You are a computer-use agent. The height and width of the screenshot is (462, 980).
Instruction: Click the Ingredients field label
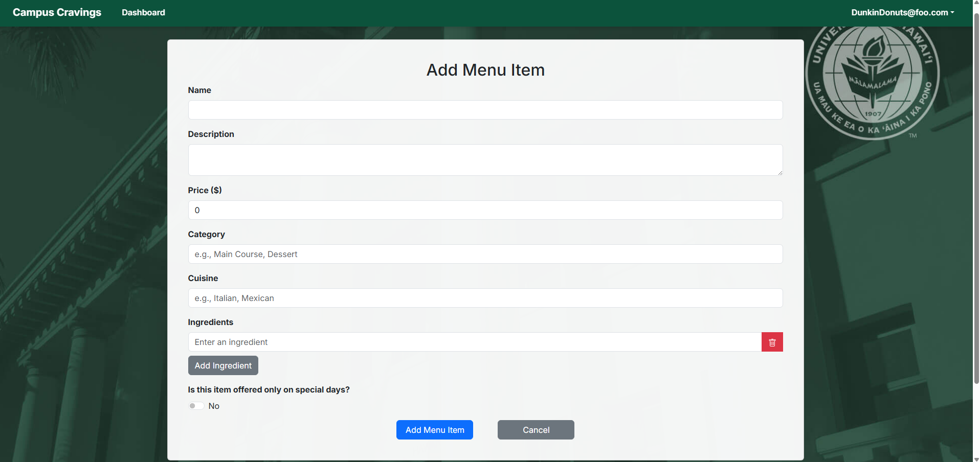pyautogui.click(x=210, y=322)
